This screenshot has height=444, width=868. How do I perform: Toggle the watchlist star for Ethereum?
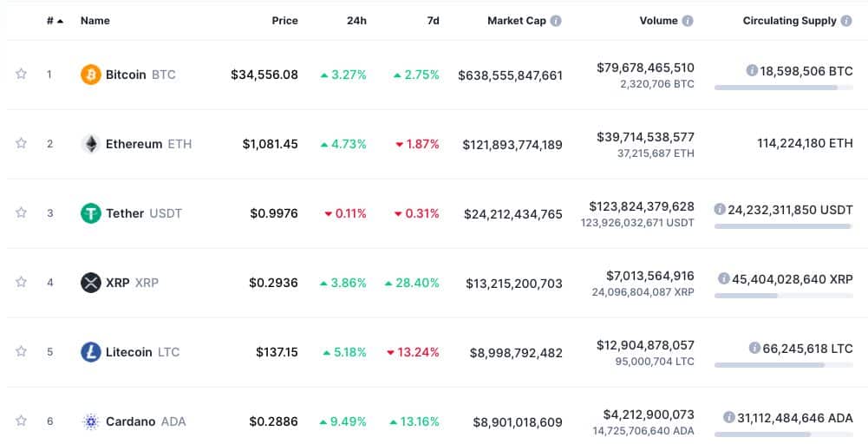pyautogui.click(x=21, y=143)
